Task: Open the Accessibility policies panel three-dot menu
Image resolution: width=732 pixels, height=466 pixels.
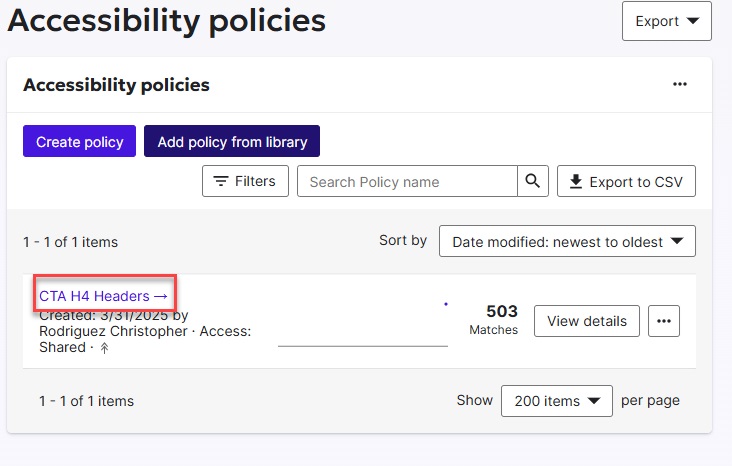Action: [x=680, y=84]
